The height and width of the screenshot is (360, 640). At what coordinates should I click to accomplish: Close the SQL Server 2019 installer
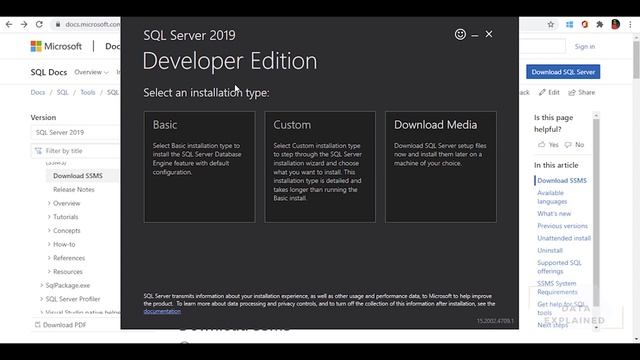(x=489, y=34)
